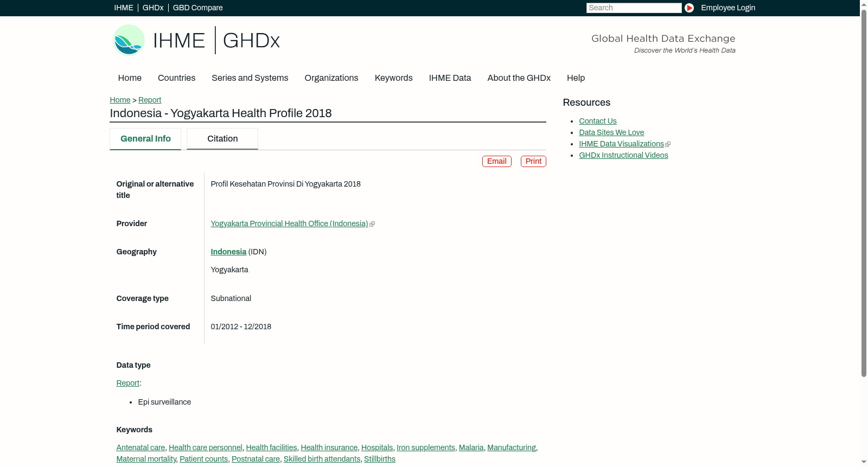Click the '01/2012 - 12/2018' time period value
Viewport: 868px width, 467px height.
(241, 327)
